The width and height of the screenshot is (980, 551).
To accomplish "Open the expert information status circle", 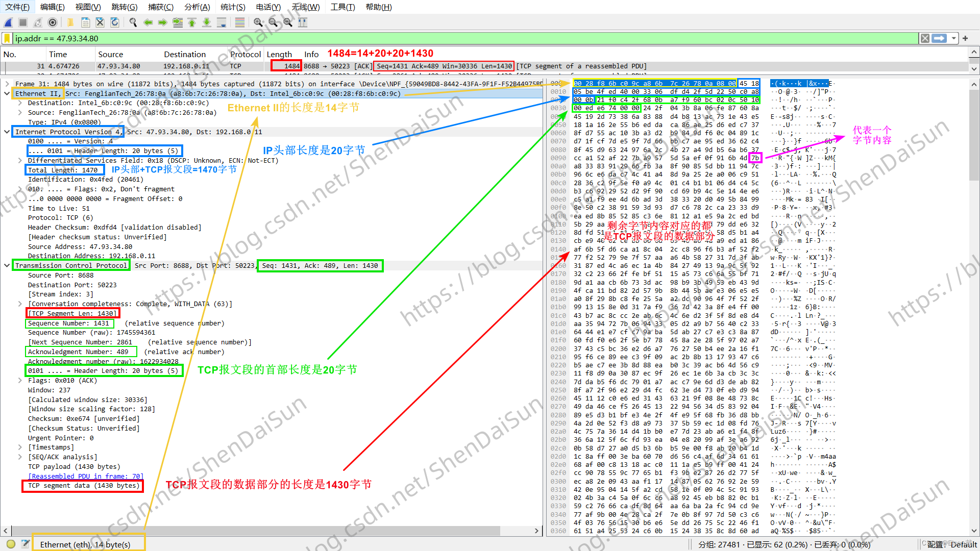I will pyautogui.click(x=11, y=544).
